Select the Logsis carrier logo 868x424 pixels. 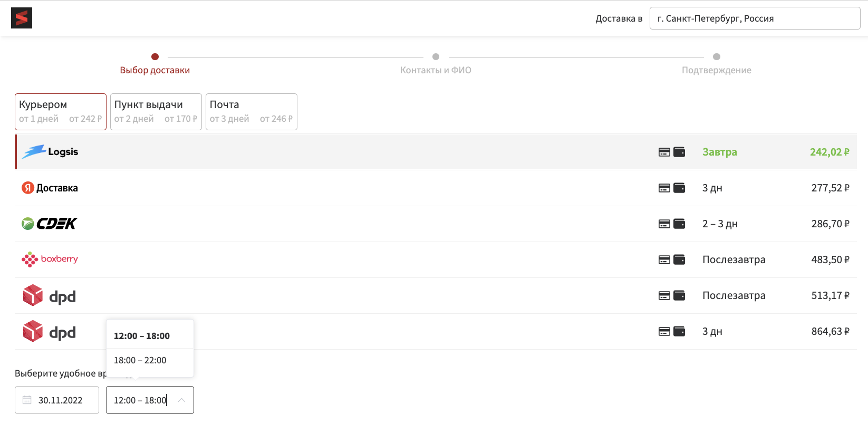(x=50, y=152)
